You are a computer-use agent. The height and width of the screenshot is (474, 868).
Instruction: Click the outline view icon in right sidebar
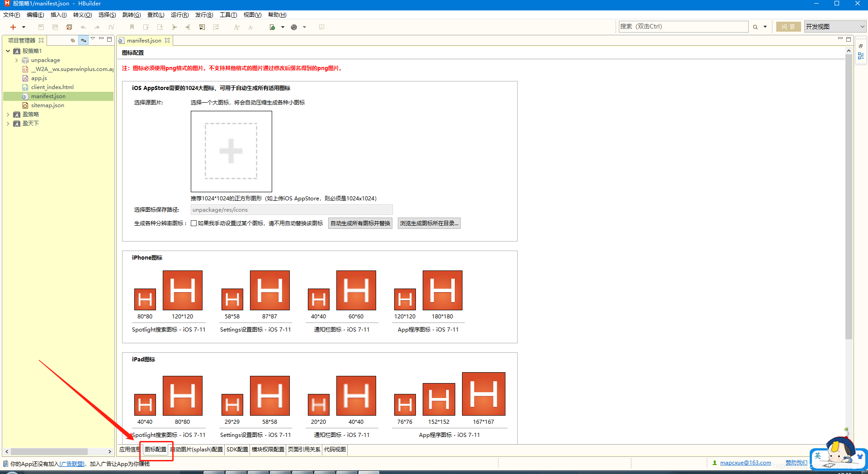coord(861,56)
